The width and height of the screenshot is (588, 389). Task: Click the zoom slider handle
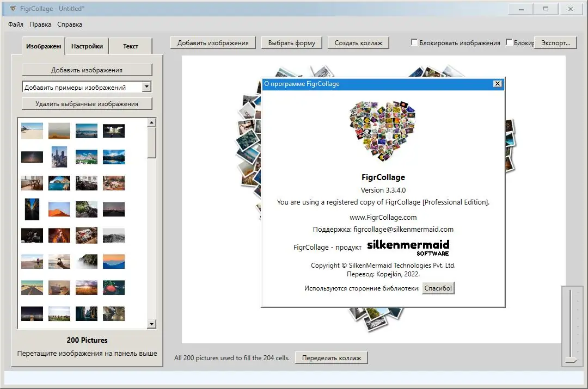(x=571, y=360)
